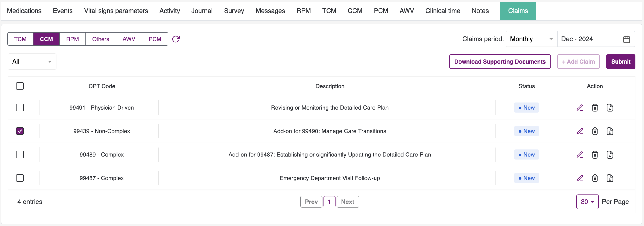Click the Dec - 2024 date field
The height and width of the screenshot is (226, 644).
tap(590, 39)
